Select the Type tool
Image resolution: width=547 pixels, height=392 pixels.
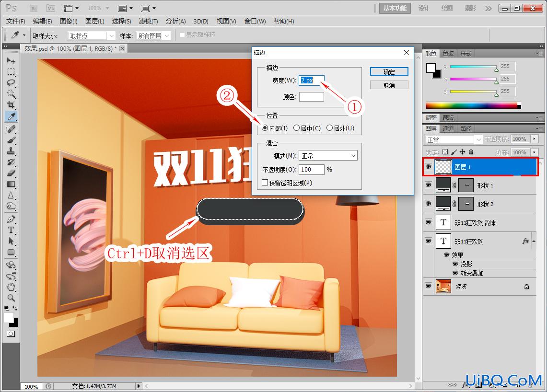tap(11, 230)
